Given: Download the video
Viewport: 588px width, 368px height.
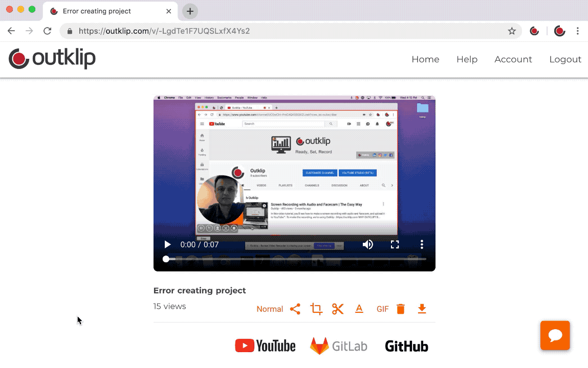Looking at the screenshot, I should pos(422,309).
